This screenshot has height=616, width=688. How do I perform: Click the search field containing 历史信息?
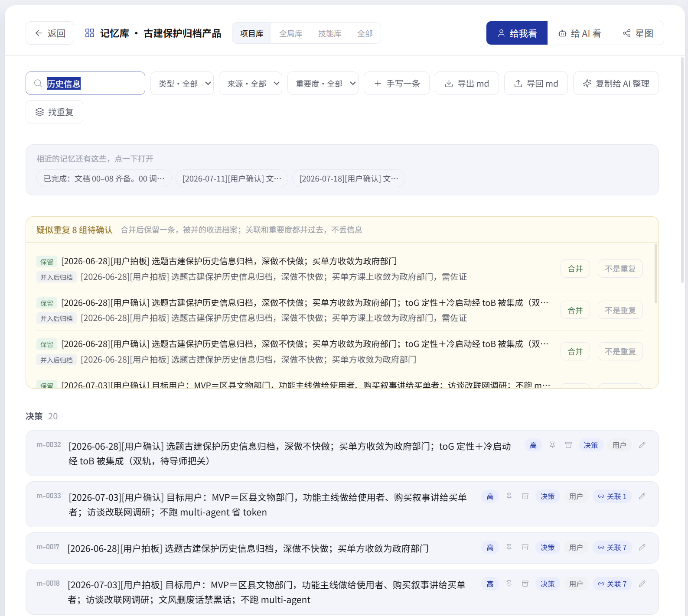pyautogui.click(x=85, y=83)
